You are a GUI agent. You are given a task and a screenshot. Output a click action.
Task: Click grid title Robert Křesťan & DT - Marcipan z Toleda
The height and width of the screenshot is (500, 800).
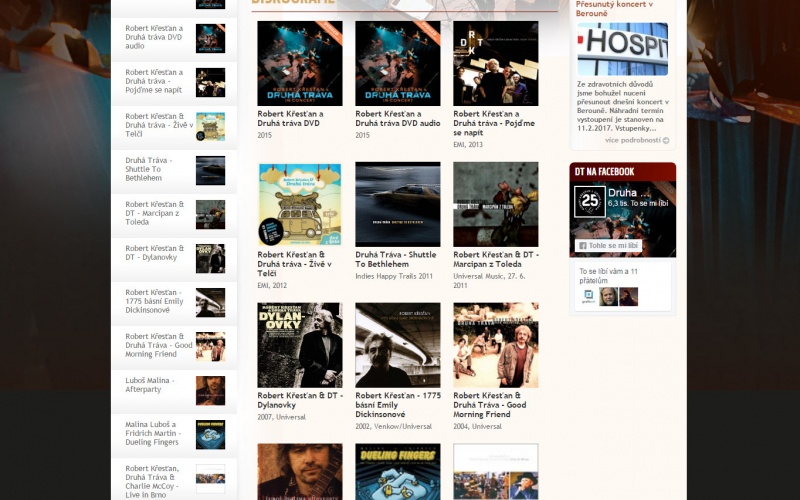(496, 259)
